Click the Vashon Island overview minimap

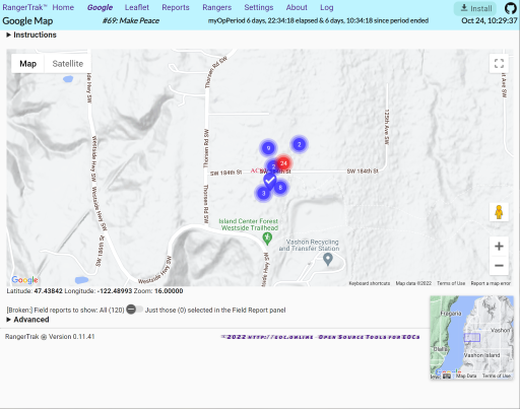pos(472,338)
